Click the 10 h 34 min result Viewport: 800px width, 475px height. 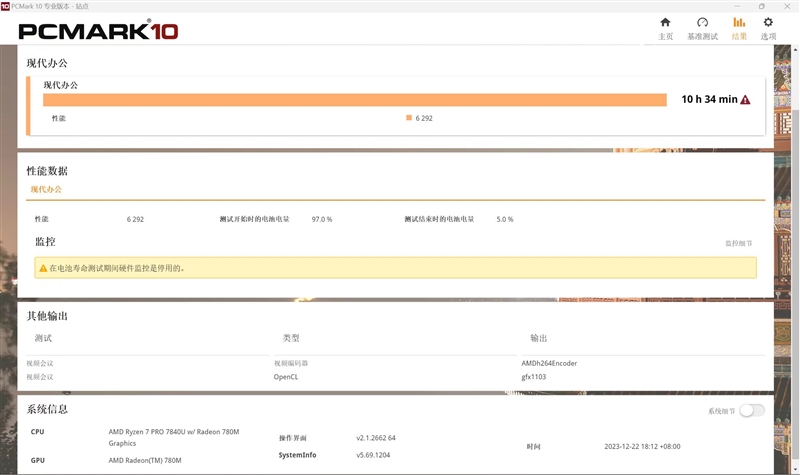708,99
